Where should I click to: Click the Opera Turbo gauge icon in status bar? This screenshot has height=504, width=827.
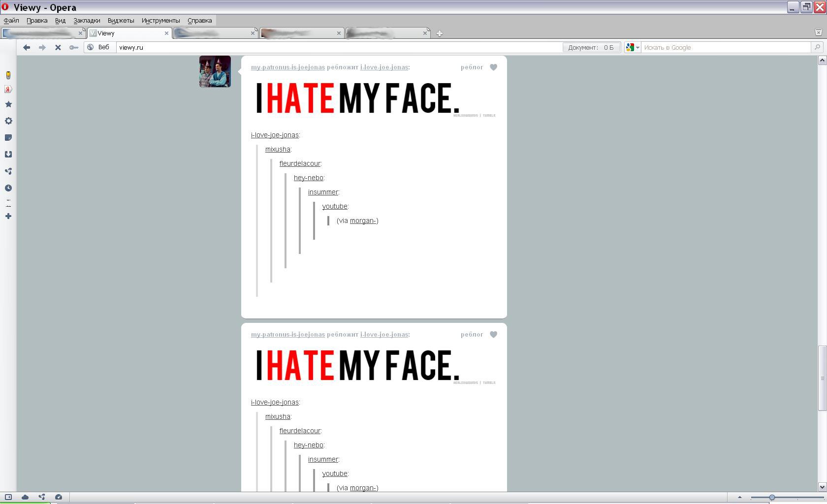pyautogui.click(x=59, y=497)
